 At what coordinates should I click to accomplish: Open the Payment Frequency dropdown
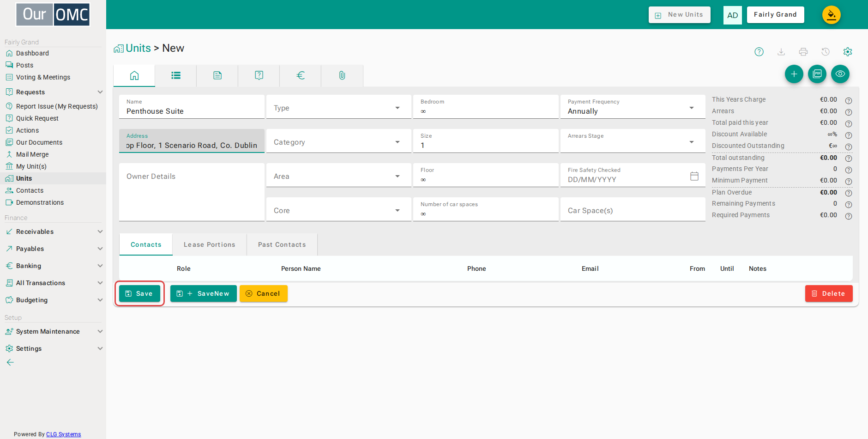click(x=633, y=107)
